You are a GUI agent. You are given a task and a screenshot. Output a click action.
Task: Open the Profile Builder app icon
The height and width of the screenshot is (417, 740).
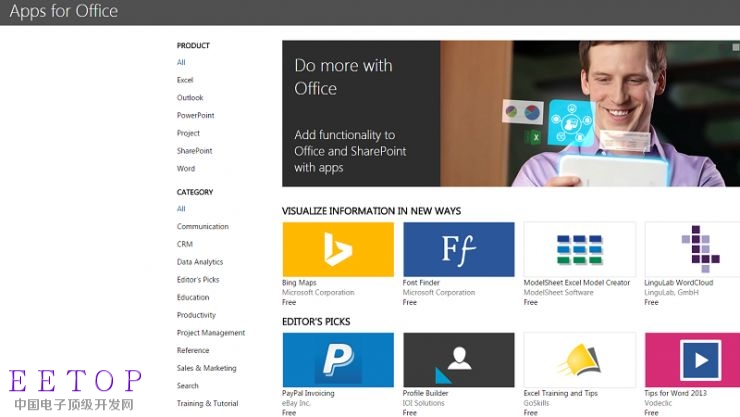pyautogui.click(x=459, y=360)
